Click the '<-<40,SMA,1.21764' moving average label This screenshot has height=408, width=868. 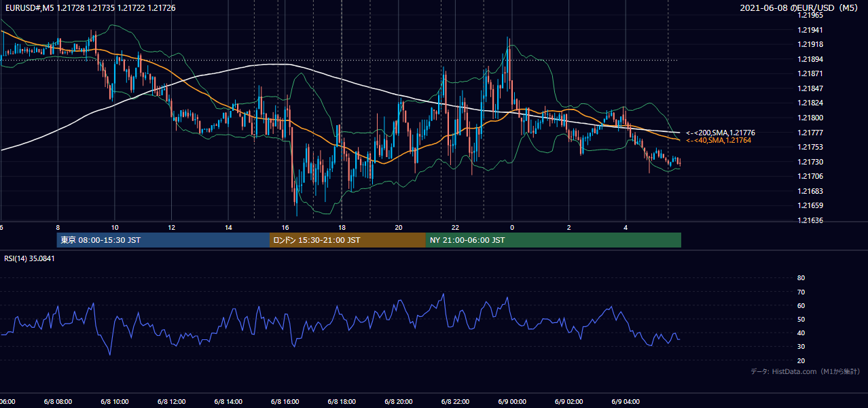719,140
